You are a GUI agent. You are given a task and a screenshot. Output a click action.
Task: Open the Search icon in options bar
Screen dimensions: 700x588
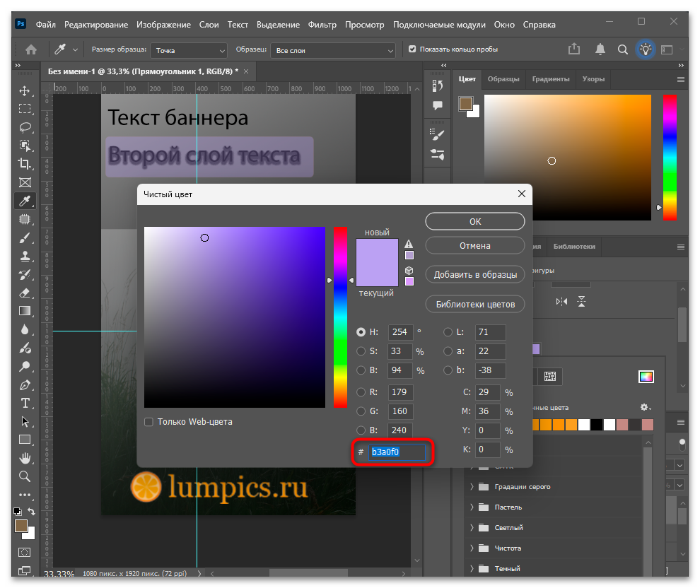point(623,49)
